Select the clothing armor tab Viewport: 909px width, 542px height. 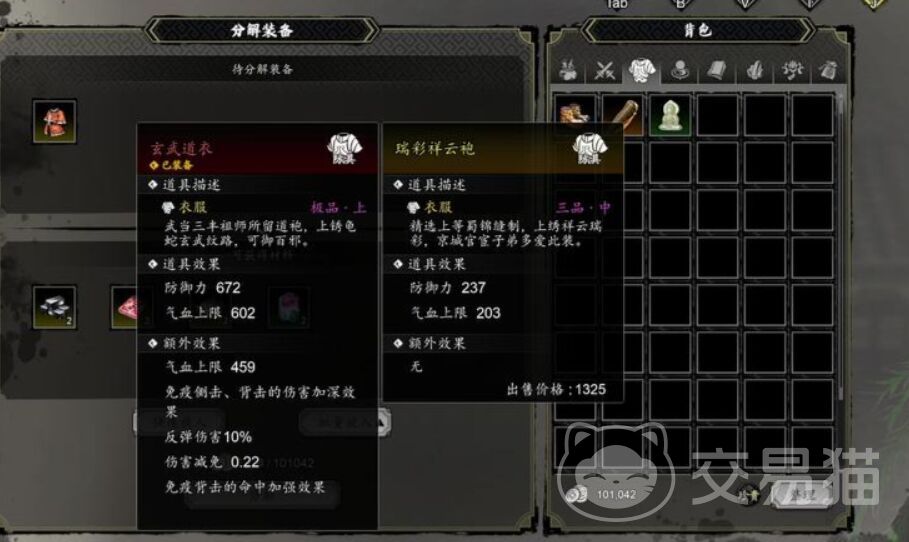(642, 71)
